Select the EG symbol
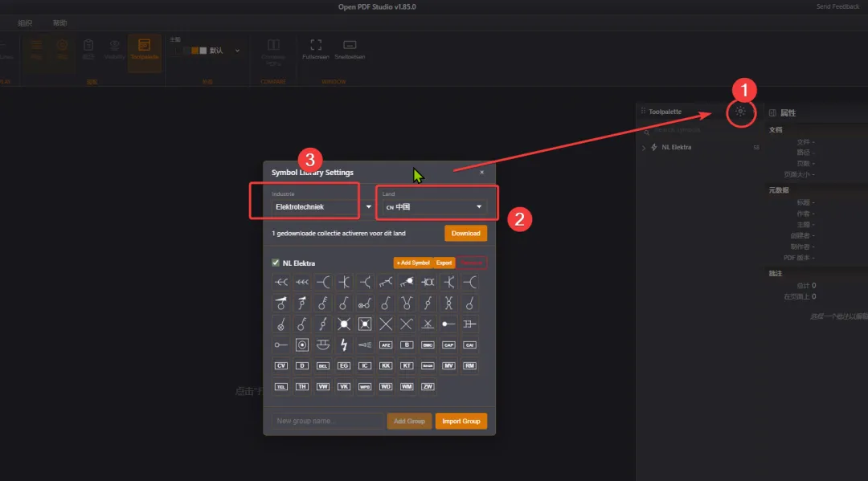The height and width of the screenshot is (481, 868). [x=344, y=365]
